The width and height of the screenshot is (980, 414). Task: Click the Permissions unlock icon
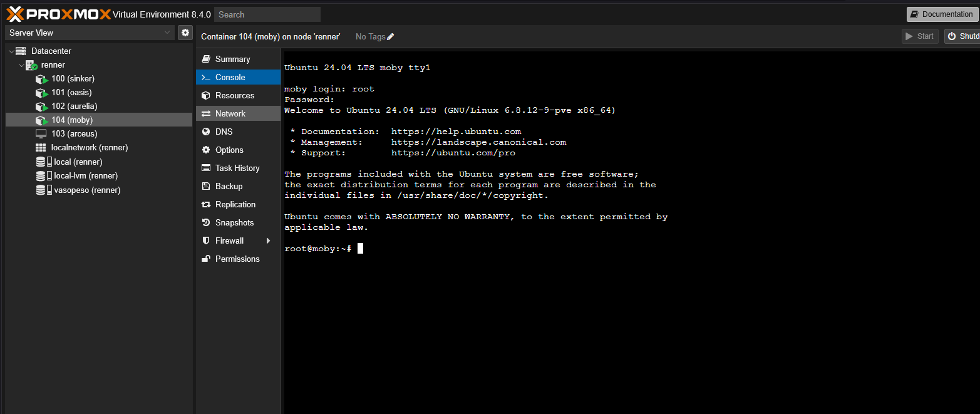205,259
